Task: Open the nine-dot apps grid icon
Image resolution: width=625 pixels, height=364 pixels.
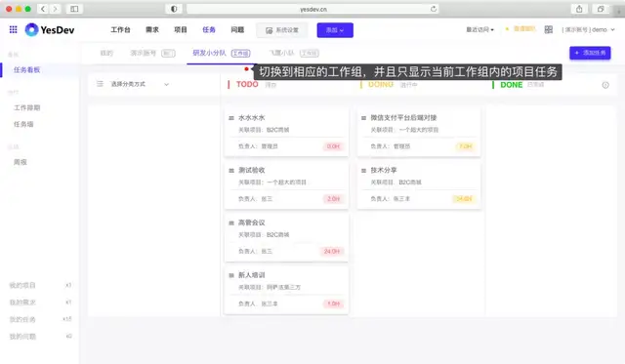Action: [13, 29]
